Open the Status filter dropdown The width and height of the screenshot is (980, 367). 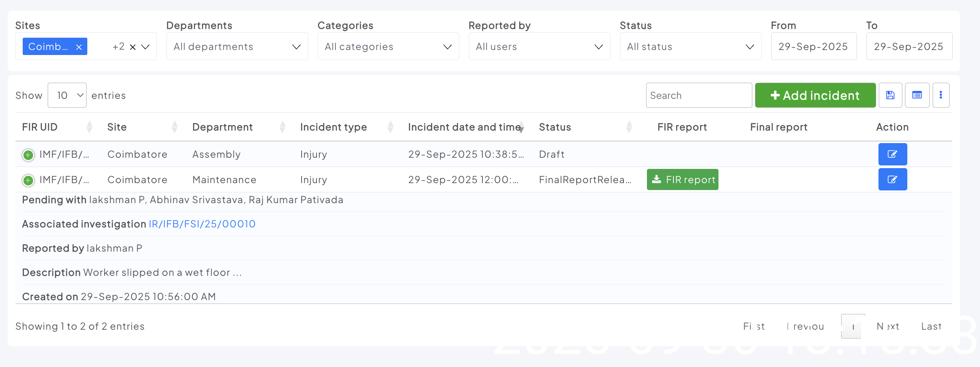[x=690, y=47]
